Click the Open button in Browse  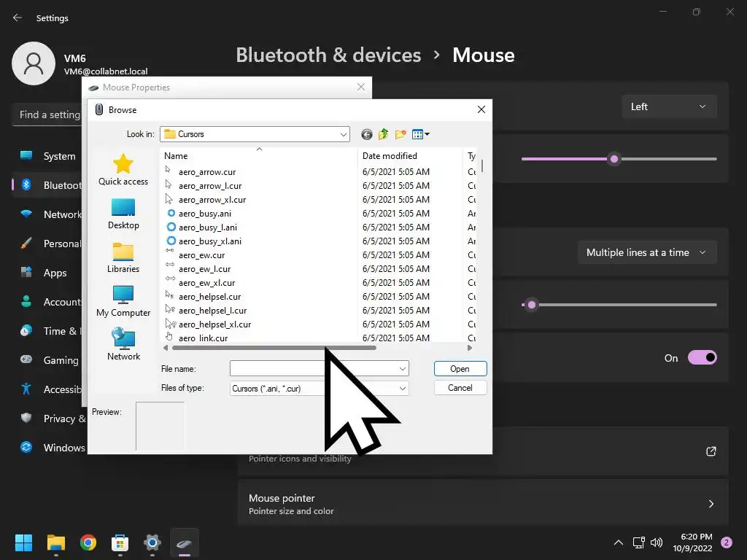click(460, 368)
